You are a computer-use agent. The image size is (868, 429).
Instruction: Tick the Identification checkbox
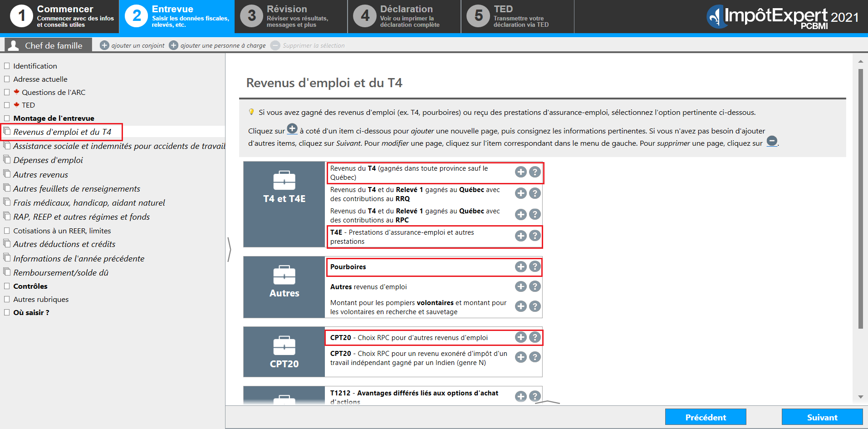[7, 66]
